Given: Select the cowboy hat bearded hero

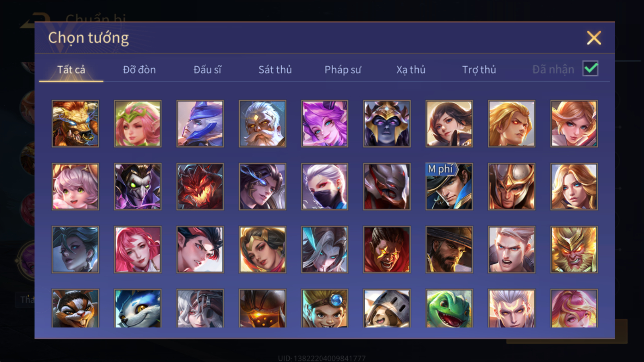Looking at the screenshot, I should (449, 250).
